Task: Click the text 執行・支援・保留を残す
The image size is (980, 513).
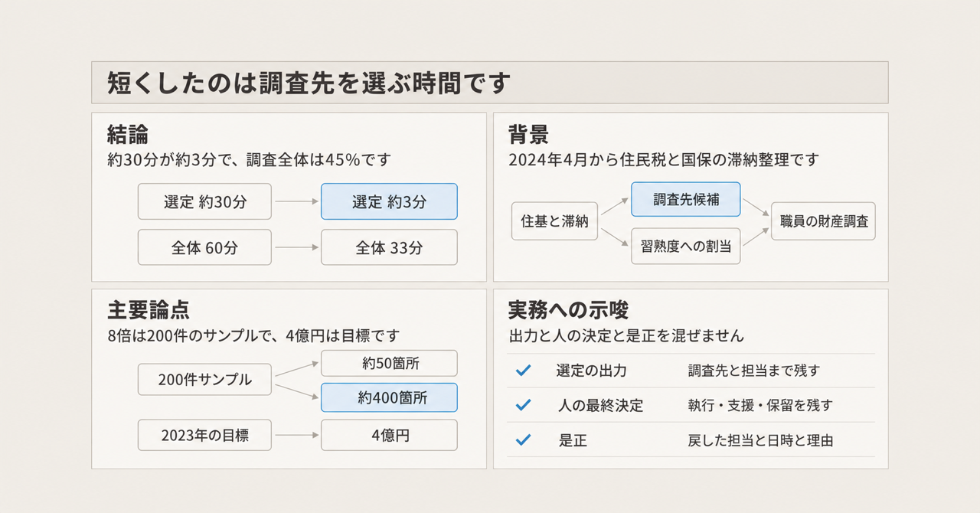Action: 760,406
